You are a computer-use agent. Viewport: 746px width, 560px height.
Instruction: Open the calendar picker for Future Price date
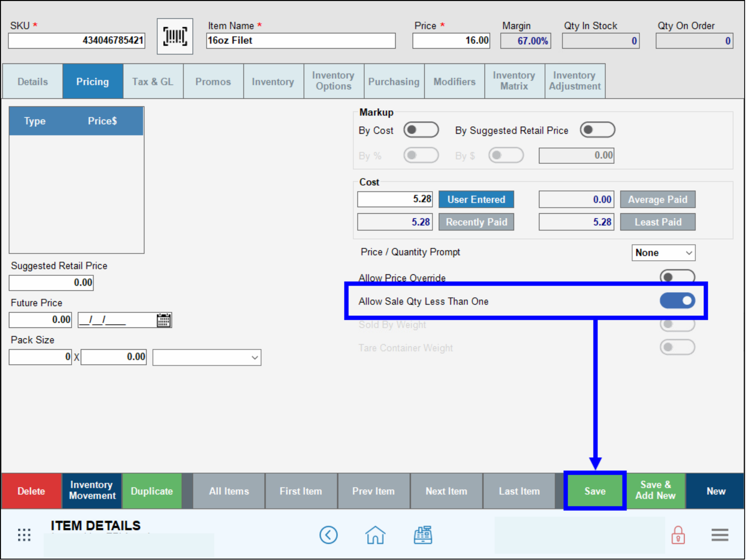(164, 320)
